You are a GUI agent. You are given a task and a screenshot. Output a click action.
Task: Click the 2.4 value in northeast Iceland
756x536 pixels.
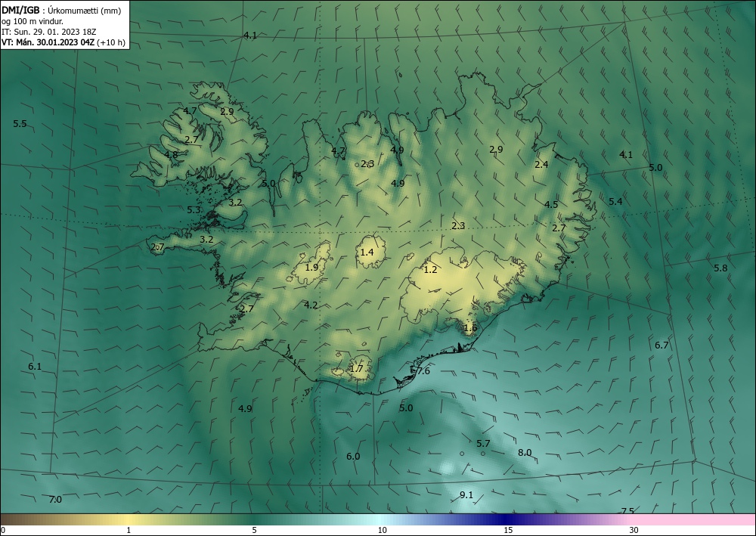coord(541,164)
